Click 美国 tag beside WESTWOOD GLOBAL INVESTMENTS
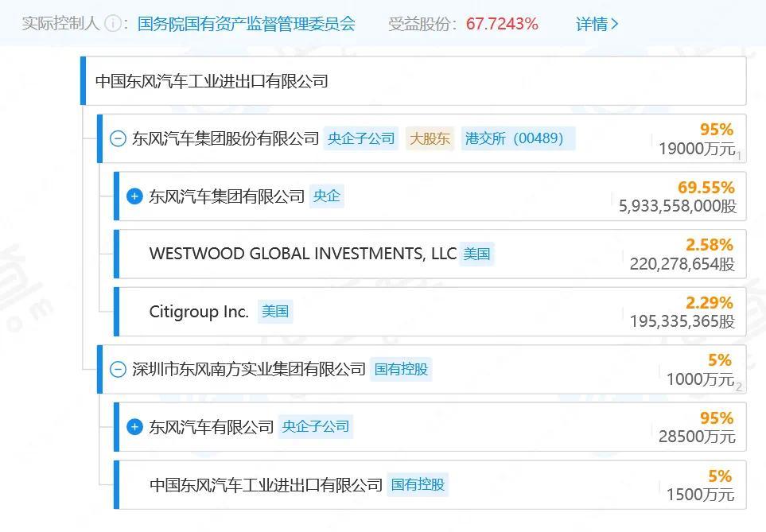This screenshot has width=766, height=532. (x=476, y=254)
